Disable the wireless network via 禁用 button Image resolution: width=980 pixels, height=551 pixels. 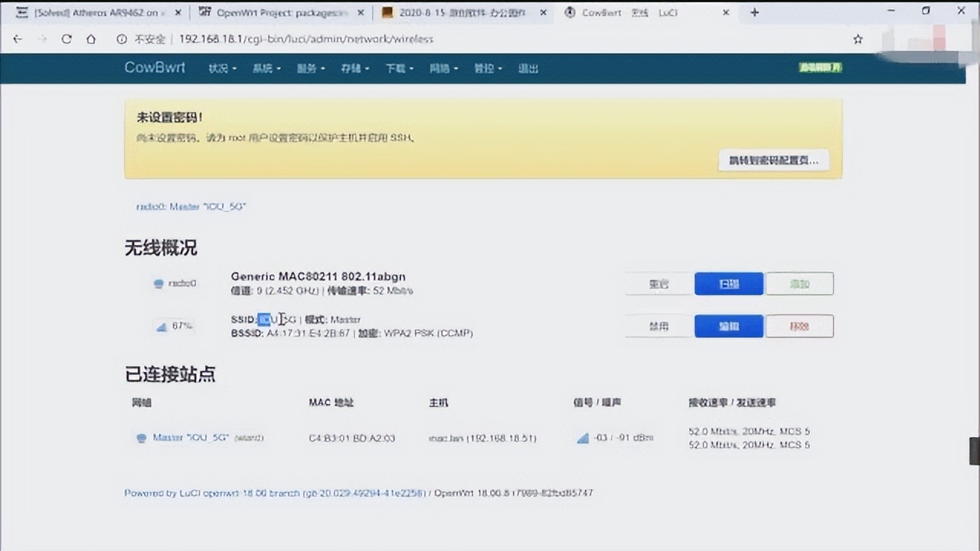pos(658,325)
